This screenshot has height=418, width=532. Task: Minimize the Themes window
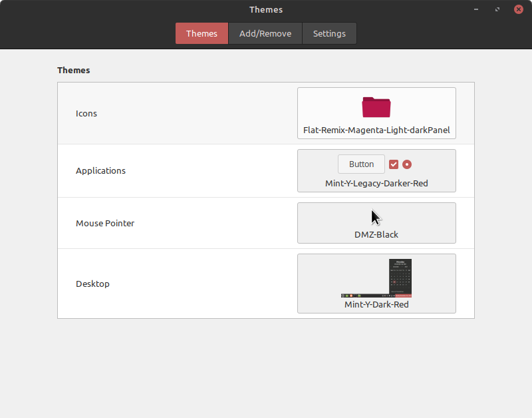point(476,9)
